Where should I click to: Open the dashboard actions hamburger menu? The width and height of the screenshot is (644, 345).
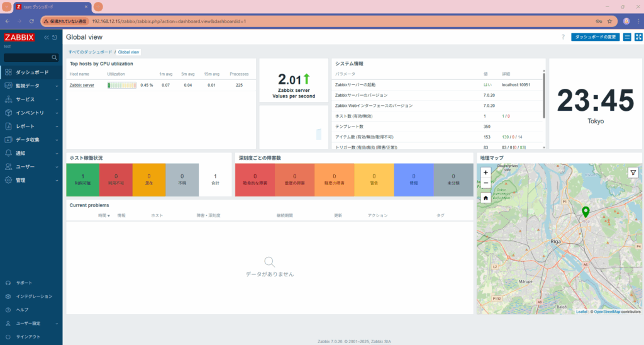(627, 37)
